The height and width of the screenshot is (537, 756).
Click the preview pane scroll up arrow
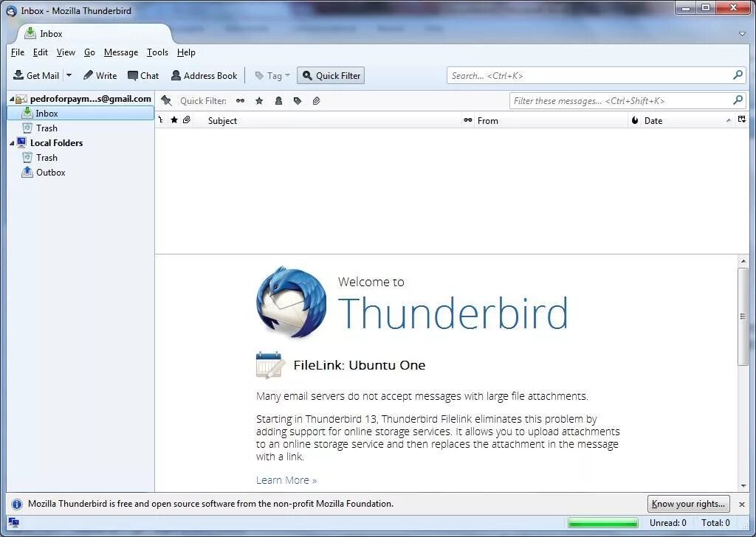click(x=743, y=261)
